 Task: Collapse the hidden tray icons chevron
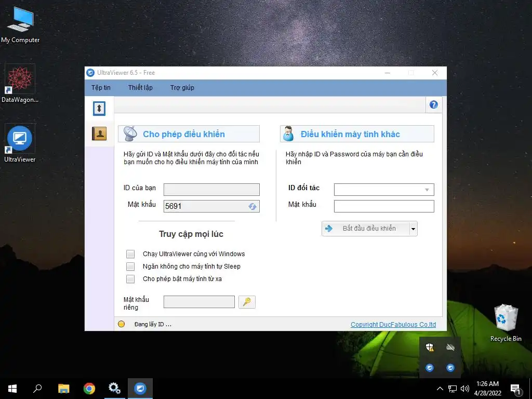pyautogui.click(x=440, y=389)
